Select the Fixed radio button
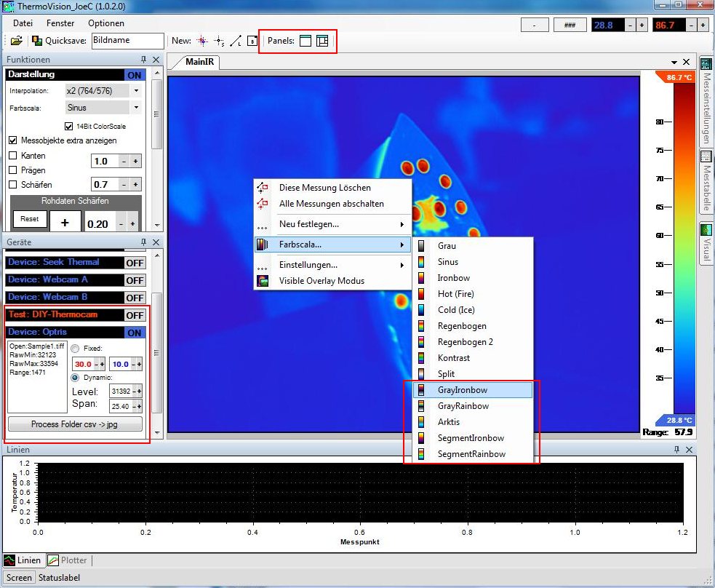The height and width of the screenshot is (588, 715). [x=75, y=349]
